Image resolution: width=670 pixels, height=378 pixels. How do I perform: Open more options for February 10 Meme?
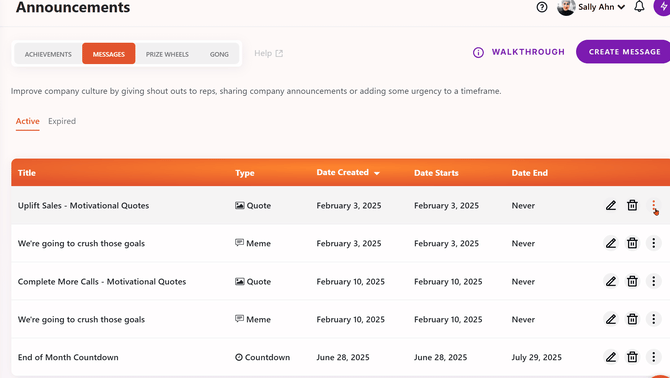(x=653, y=319)
